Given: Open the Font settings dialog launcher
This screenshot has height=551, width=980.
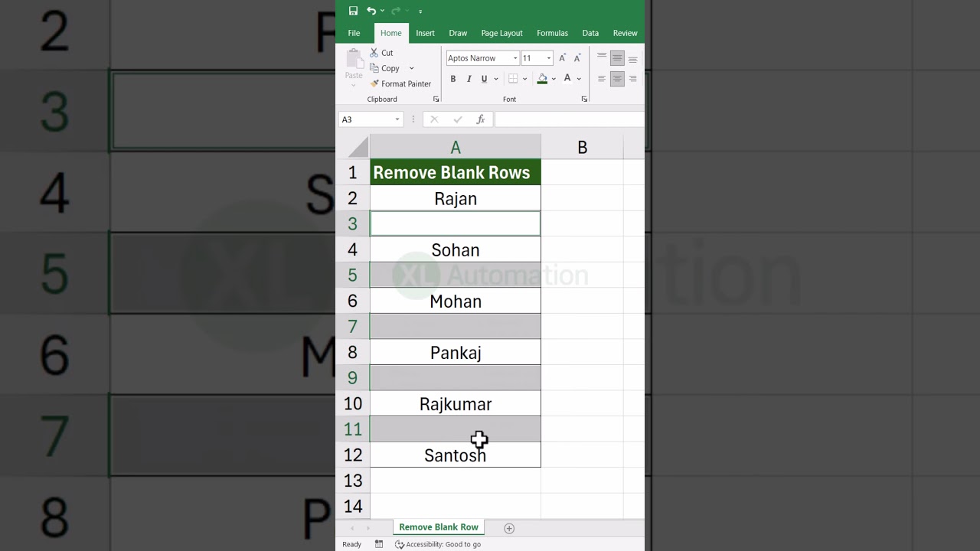Looking at the screenshot, I should click(x=584, y=99).
